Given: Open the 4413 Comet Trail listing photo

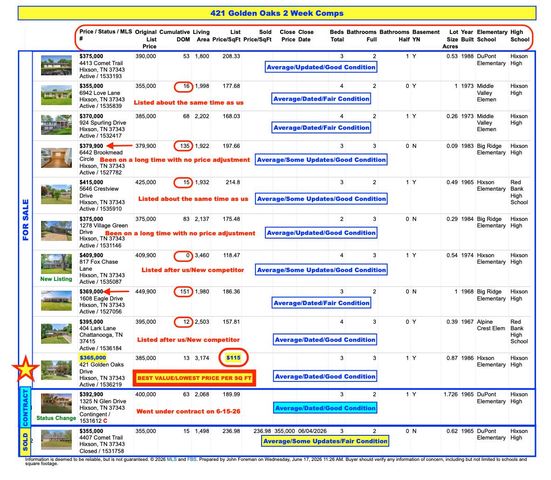Looking at the screenshot, I should click(56, 65).
